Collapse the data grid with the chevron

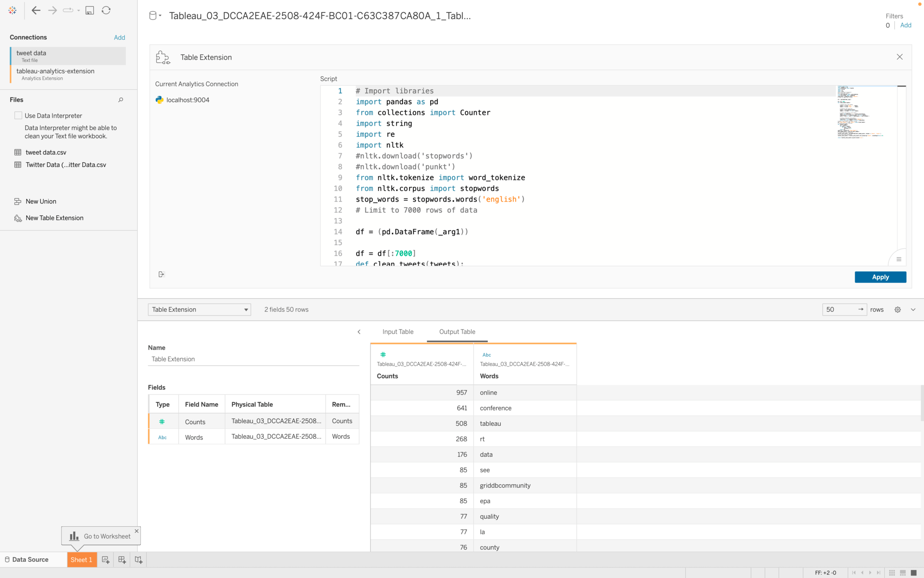[x=913, y=310]
